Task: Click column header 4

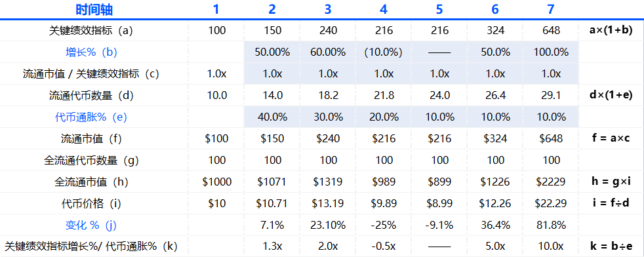Action: coord(384,9)
